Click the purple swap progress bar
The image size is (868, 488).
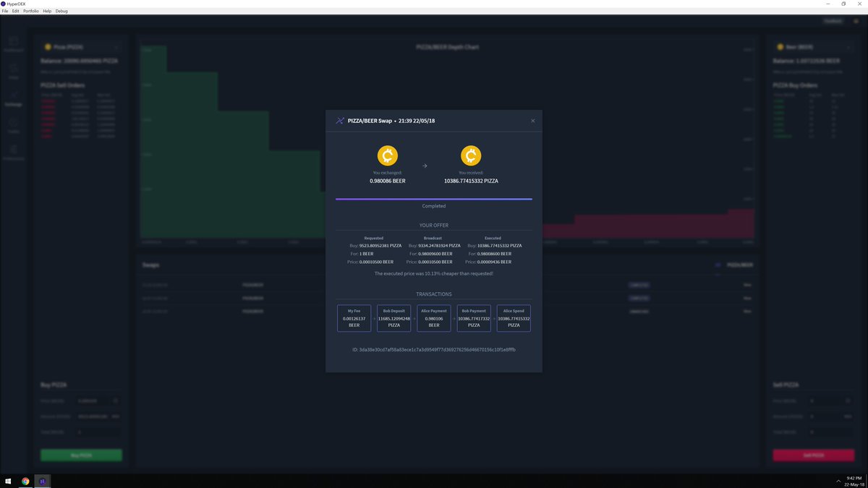point(434,198)
